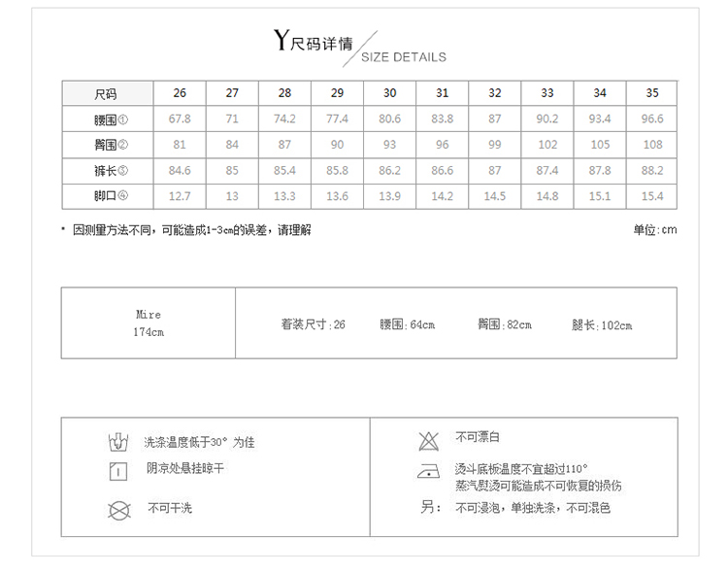Click leg opening value 12.7
The height and width of the screenshot is (574, 728).
[180, 196]
